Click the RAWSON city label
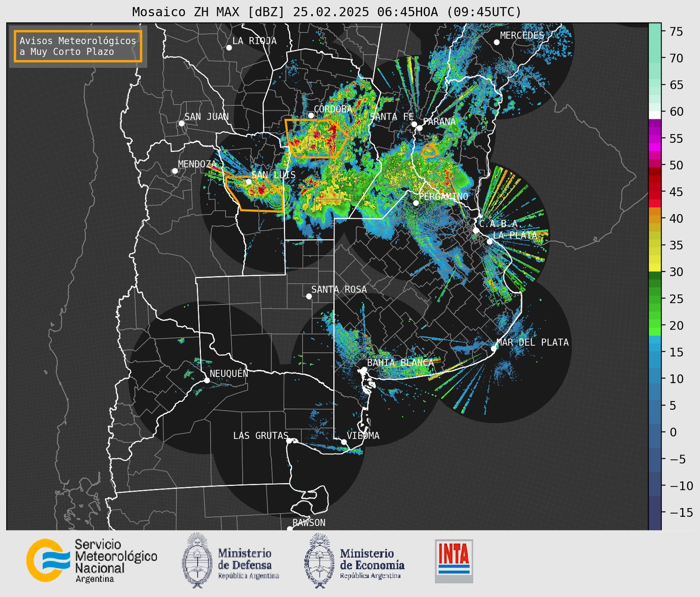 309,523
